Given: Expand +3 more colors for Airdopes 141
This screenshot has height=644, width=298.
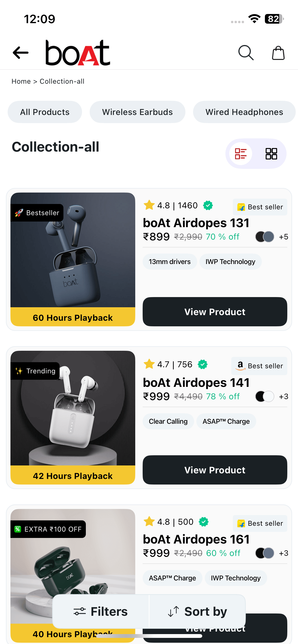Looking at the screenshot, I should pos(283,397).
